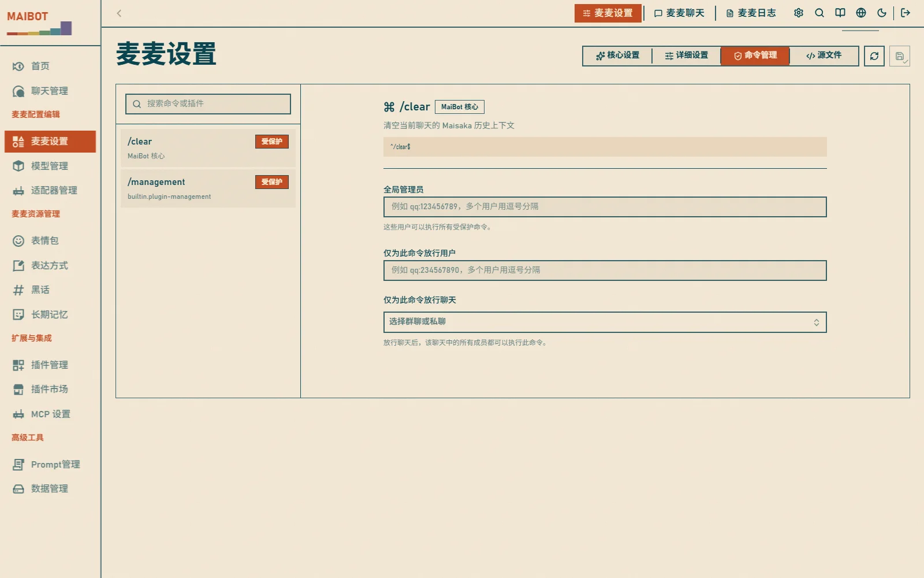Viewport: 924px width, 578px height.
Task: Click the refresh config button
Action: 874,56
